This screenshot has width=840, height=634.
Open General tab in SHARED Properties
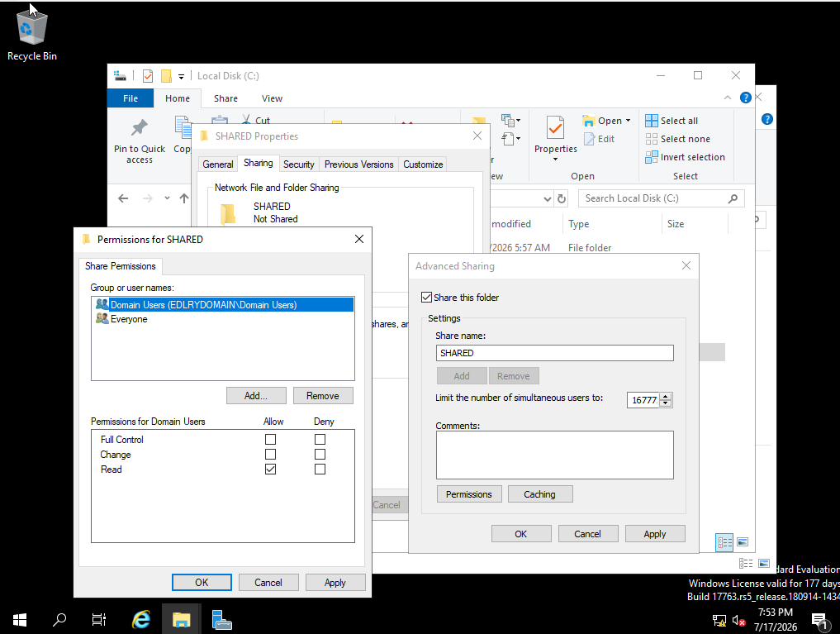pyautogui.click(x=217, y=164)
